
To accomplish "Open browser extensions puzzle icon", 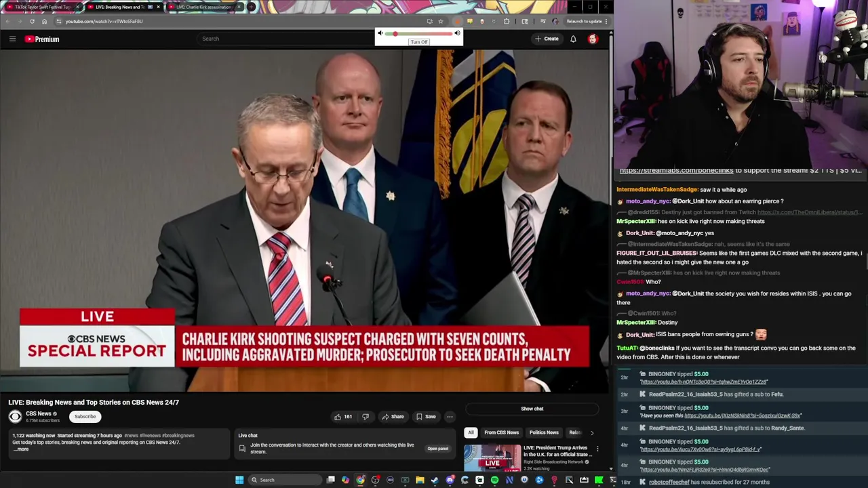I will click(x=507, y=21).
